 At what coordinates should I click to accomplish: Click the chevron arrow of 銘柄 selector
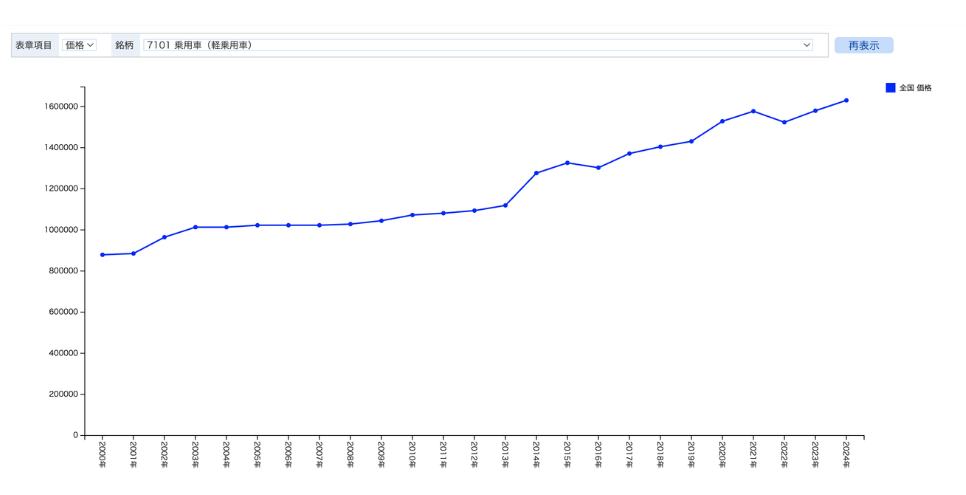coord(806,45)
